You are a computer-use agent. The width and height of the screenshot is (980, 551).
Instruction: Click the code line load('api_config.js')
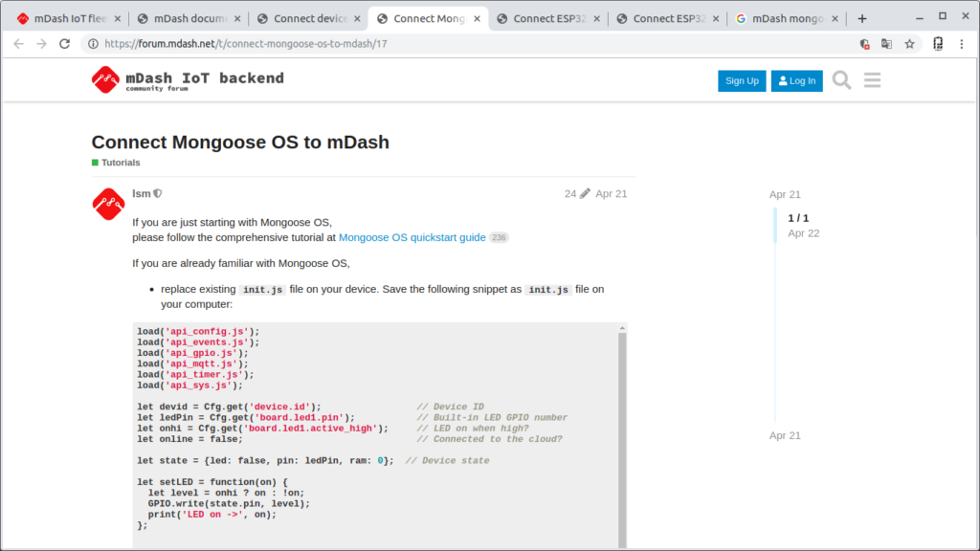point(198,331)
